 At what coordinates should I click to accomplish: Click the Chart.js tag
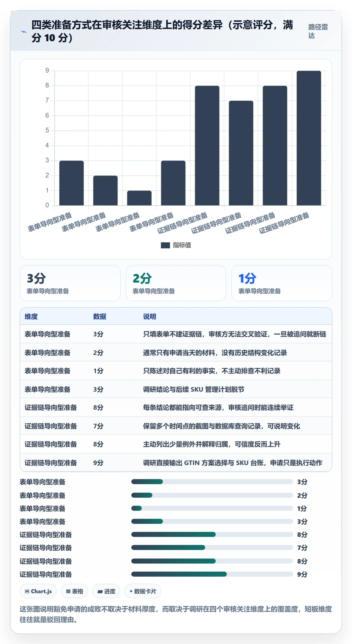(x=38, y=591)
